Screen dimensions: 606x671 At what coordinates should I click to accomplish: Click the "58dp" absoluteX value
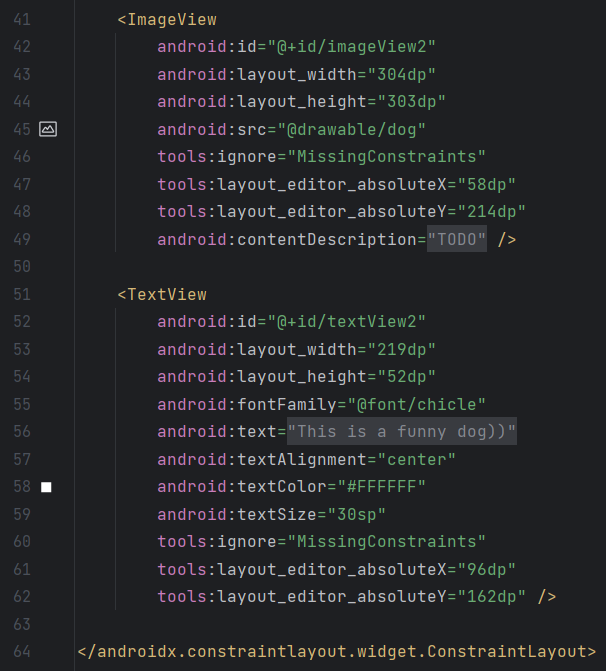pos(487,184)
